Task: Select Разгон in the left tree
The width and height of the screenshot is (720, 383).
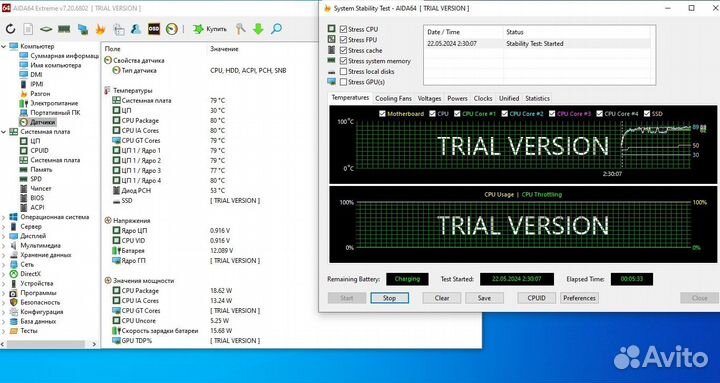Action: [x=40, y=94]
